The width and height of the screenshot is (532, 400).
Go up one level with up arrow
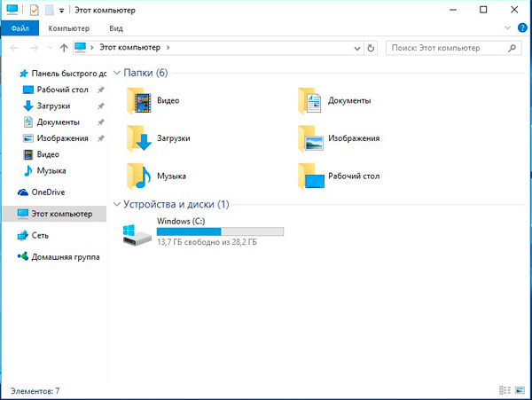(64, 47)
